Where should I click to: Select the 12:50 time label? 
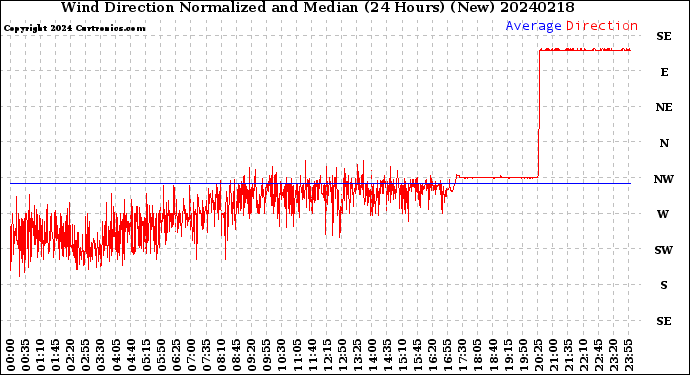(342, 355)
